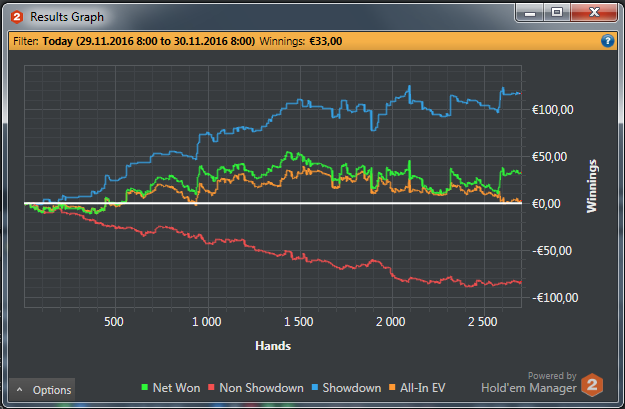Click the €100,00 axis label
Screen dimensions: 625x409
552,110
